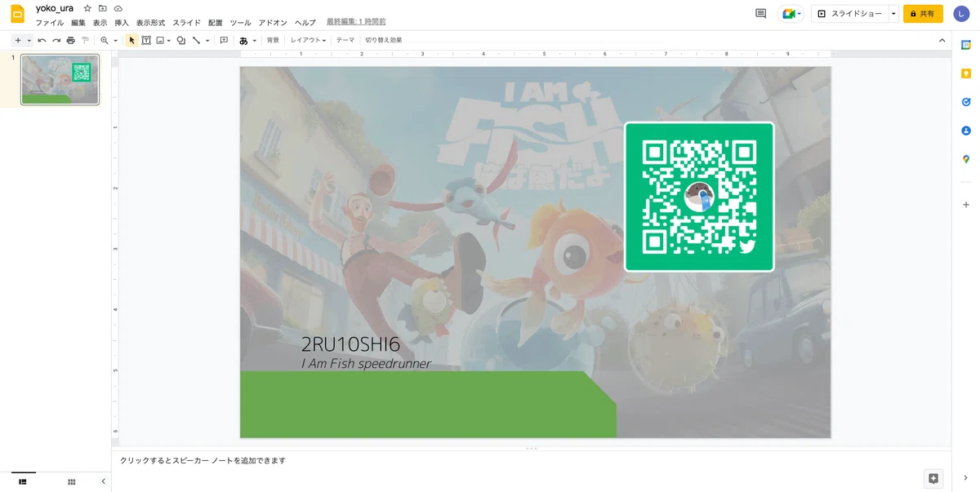Select the QR code image on slide
Image resolution: width=980 pixels, height=492 pixels.
(699, 197)
